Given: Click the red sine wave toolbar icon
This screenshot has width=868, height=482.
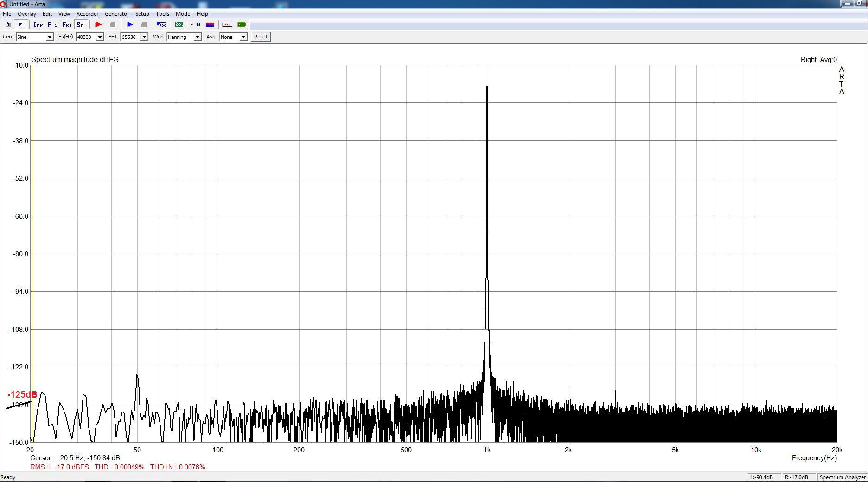Looking at the screenshot, I should 227,25.
